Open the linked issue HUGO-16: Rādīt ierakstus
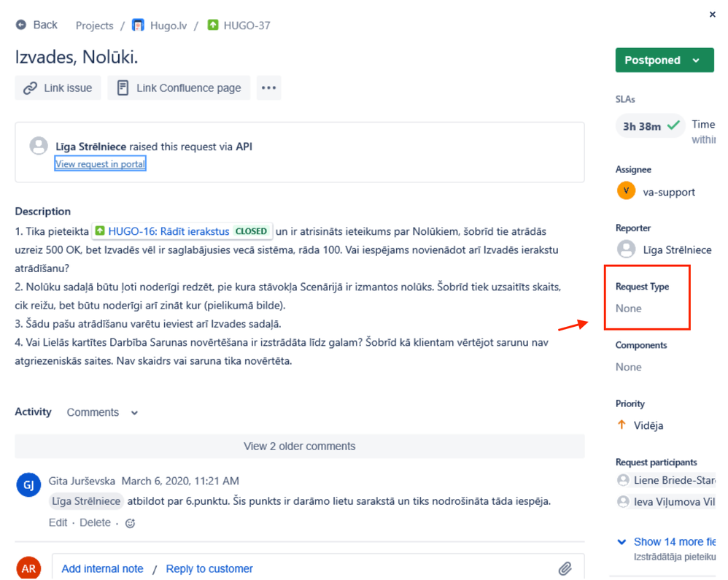The width and height of the screenshot is (728, 580). pyautogui.click(x=169, y=231)
